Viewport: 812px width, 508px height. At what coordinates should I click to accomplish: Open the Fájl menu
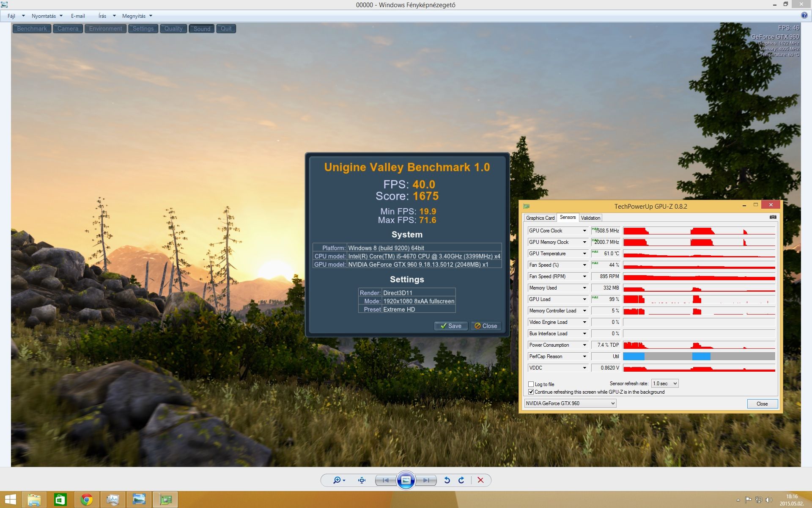(16, 16)
